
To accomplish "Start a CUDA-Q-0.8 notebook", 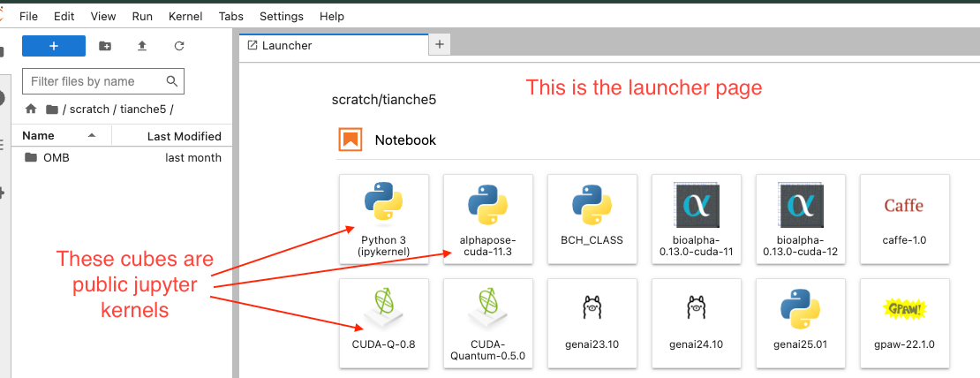I will pos(384,323).
